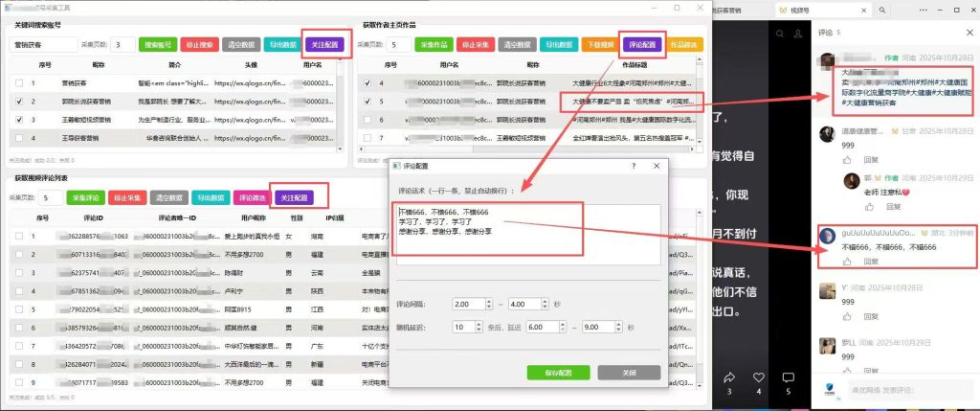Check the row 1 营销获客 account checkbox

pos(19,82)
